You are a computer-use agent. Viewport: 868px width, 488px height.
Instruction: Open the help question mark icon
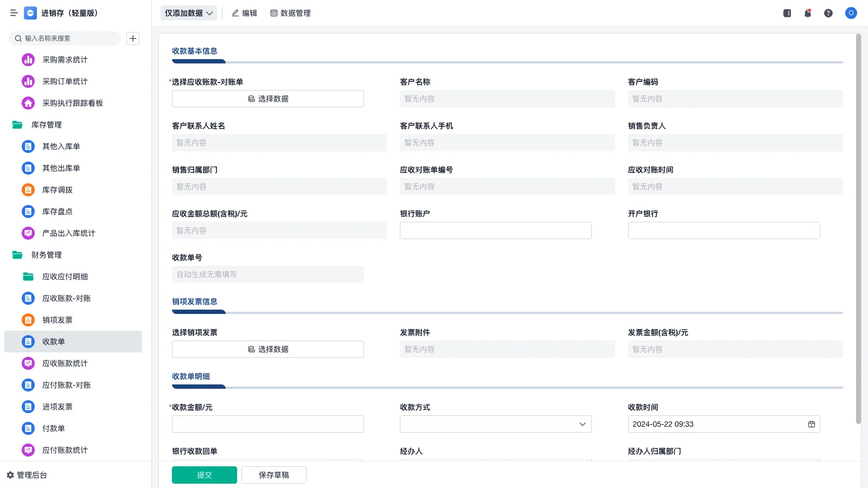tap(828, 13)
